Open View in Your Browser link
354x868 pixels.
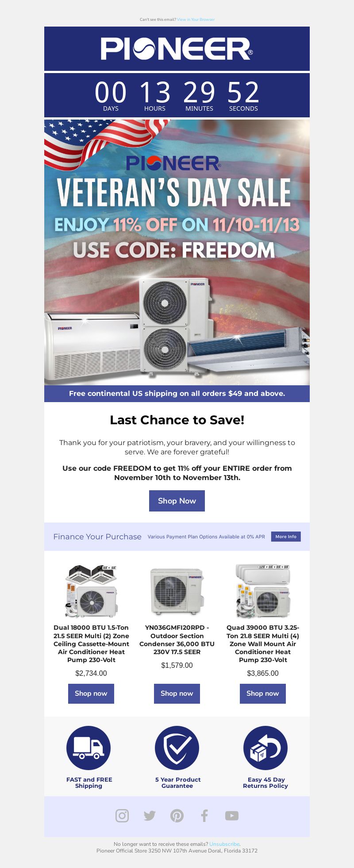(x=196, y=19)
